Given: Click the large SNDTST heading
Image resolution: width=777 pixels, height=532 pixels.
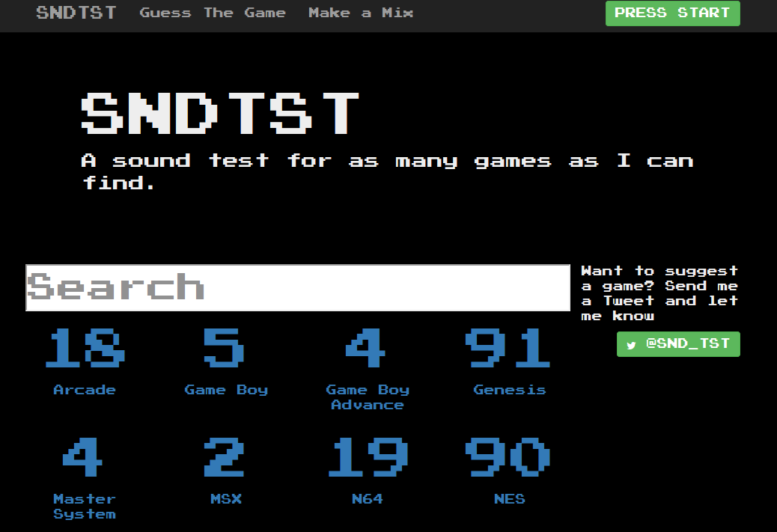Looking at the screenshot, I should [x=220, y=113].
